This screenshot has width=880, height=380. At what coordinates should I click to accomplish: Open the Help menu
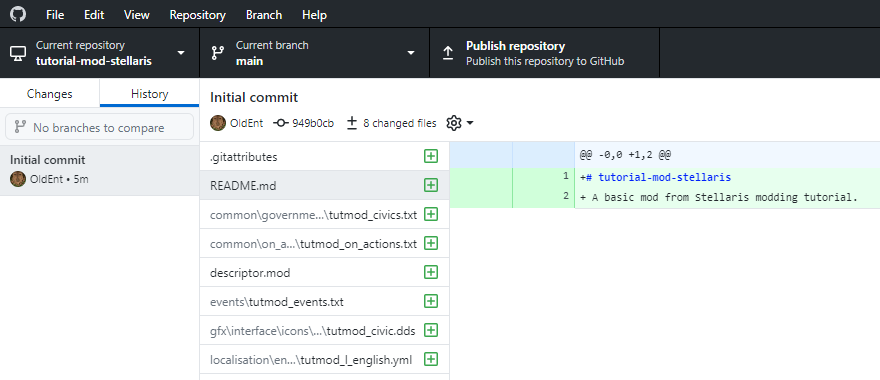(x=314, y=15)
